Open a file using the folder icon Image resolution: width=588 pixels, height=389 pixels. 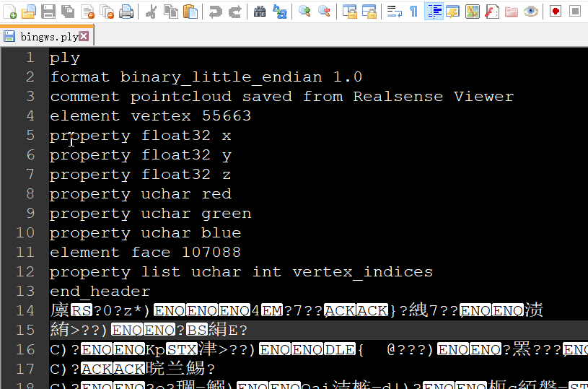tap(29, 12)
